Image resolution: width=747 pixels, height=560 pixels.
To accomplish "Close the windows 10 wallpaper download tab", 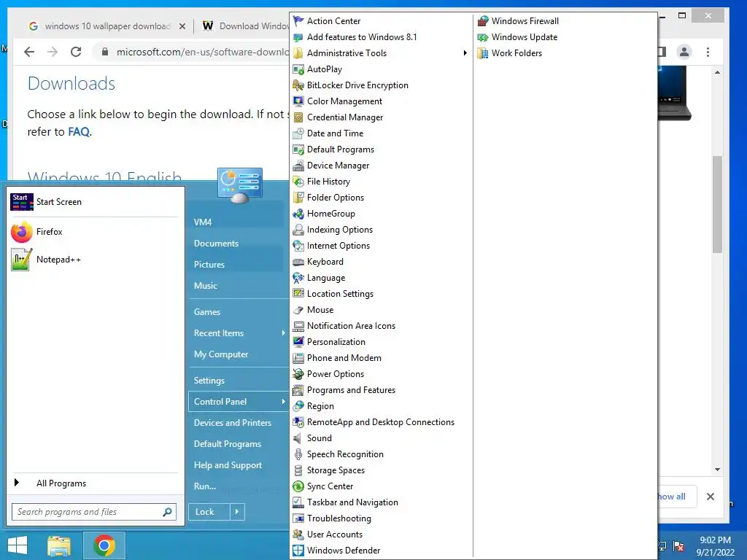I will 182,27.
